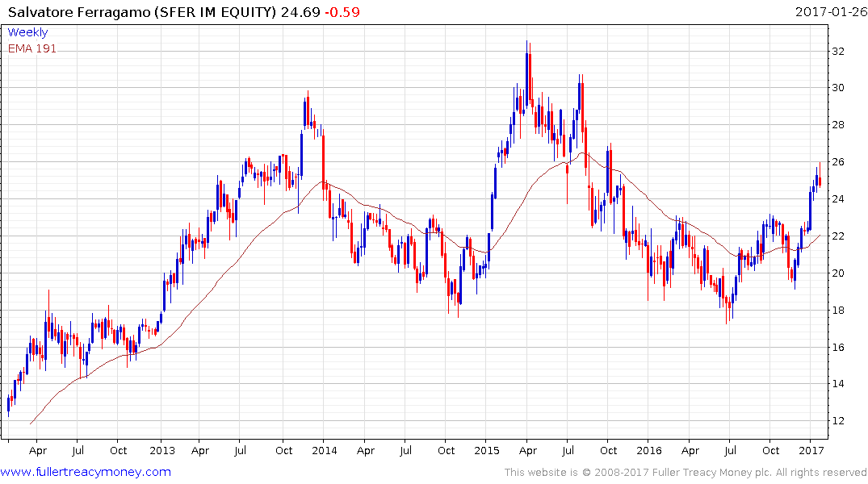This screenshot has height=484, width=868.
Task: Click the EMA 191 legend label
Action: click(32, 48)
